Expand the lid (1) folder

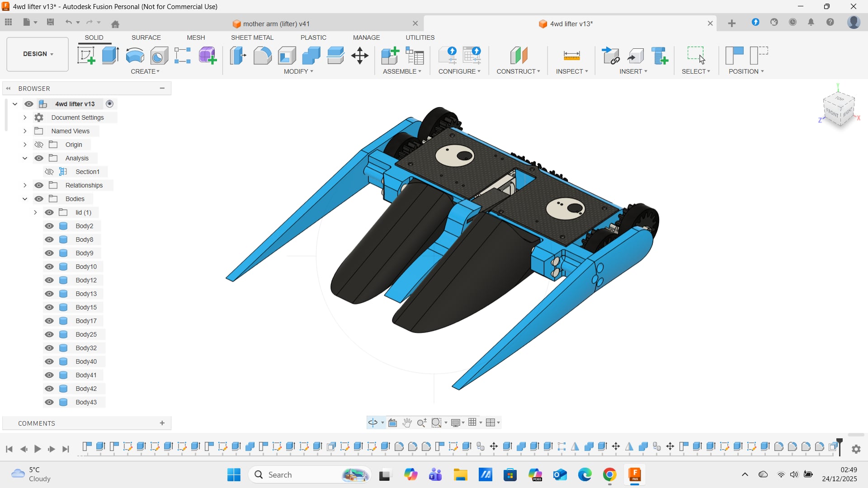[x=35, y=212]
